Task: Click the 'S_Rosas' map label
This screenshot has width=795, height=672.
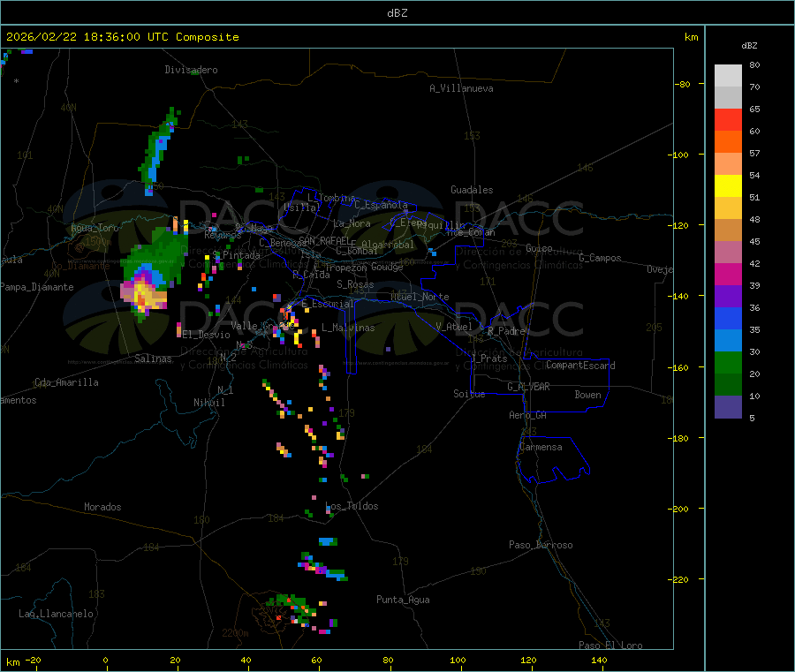Action: (x=355, y=284)
